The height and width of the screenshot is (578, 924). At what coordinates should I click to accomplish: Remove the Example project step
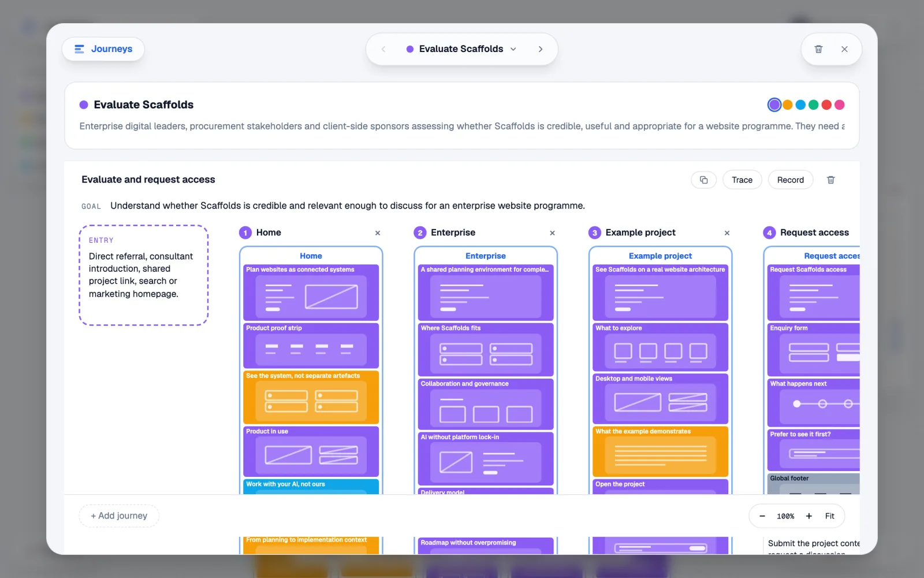727,233
